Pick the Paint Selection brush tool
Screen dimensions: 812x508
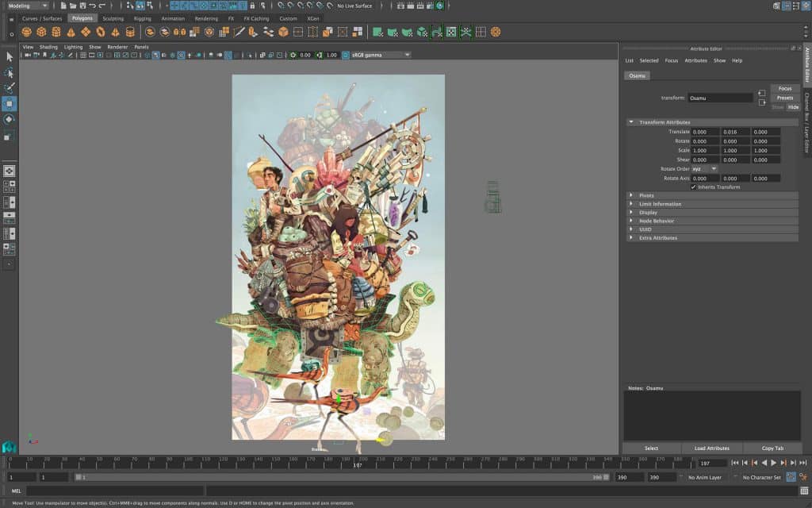9,88
